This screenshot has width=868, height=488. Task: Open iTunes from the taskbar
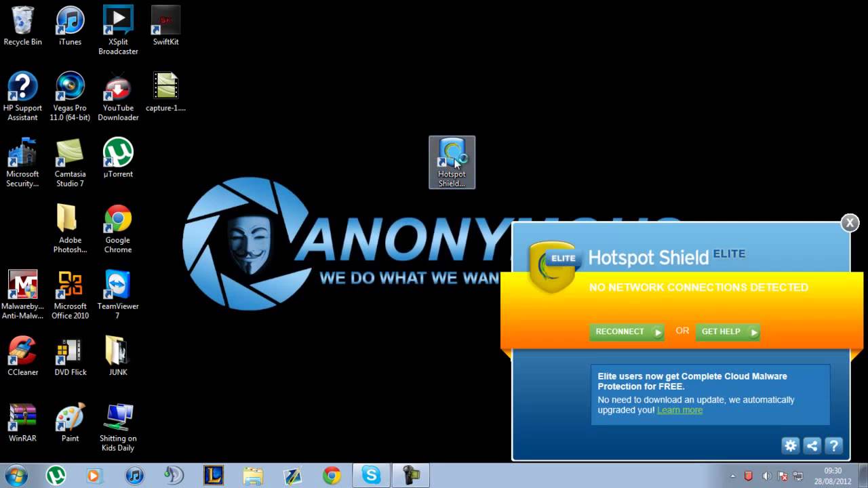click(x=134, y=476)
